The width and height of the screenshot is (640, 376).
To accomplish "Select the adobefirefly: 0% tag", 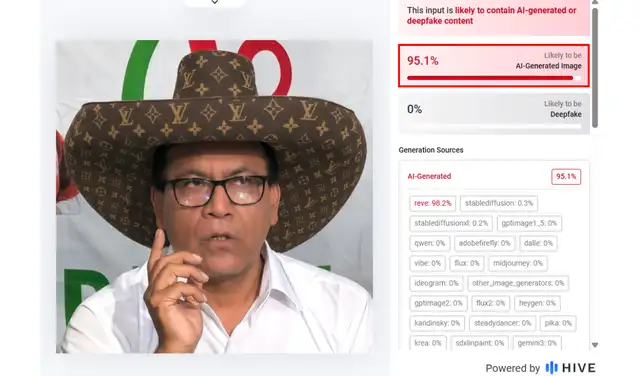I will [484, 243].
